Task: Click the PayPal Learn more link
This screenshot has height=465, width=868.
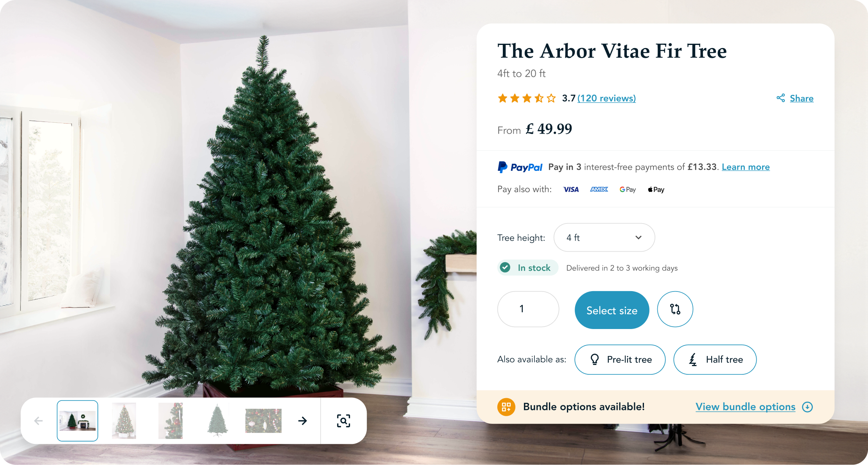Action: (x=746, y=167)
